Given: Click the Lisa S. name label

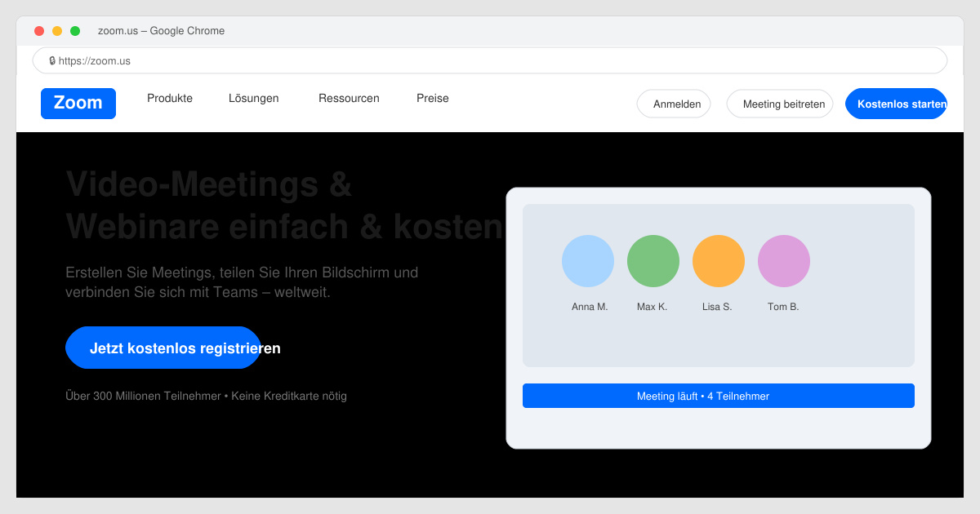Looking at the screenshot, I should click(x=717, y=307).
